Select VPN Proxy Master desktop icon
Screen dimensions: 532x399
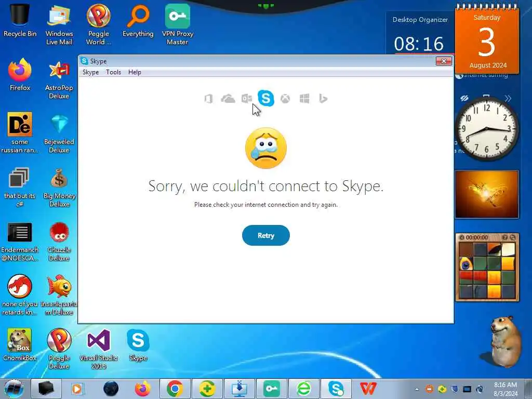[x=178, y=24]
